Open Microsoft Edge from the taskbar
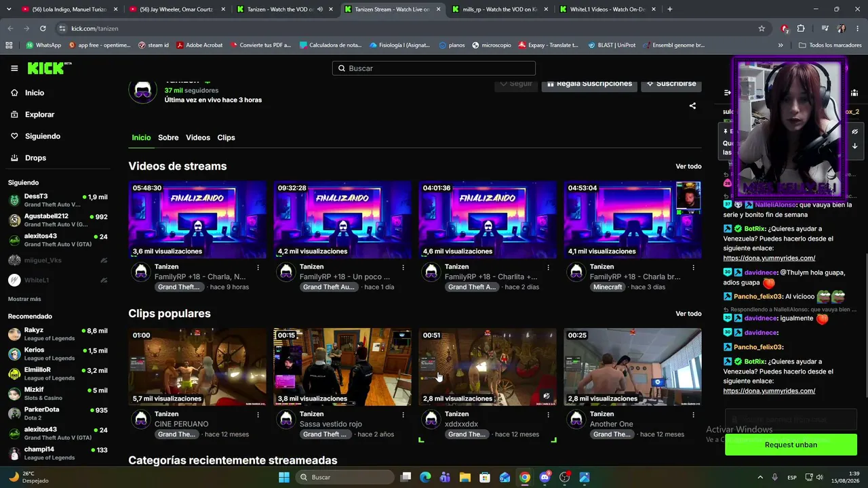 click(425, 477)
